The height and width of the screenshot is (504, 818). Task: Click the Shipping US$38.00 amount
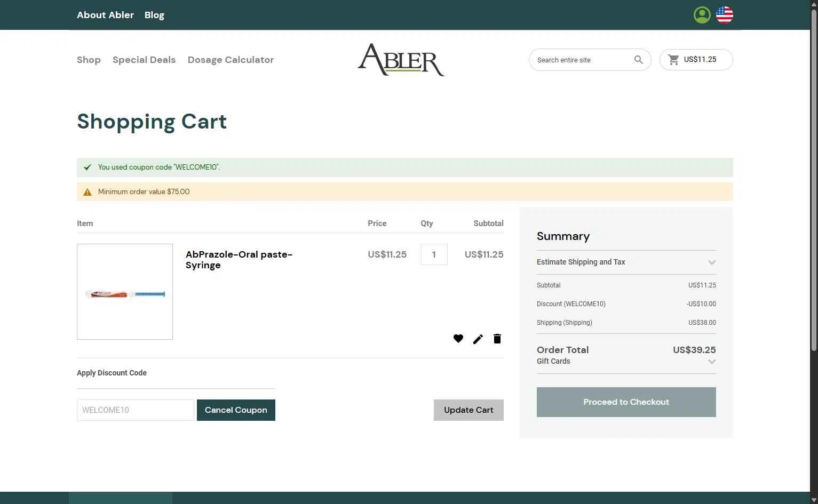[x=702, y=323]
